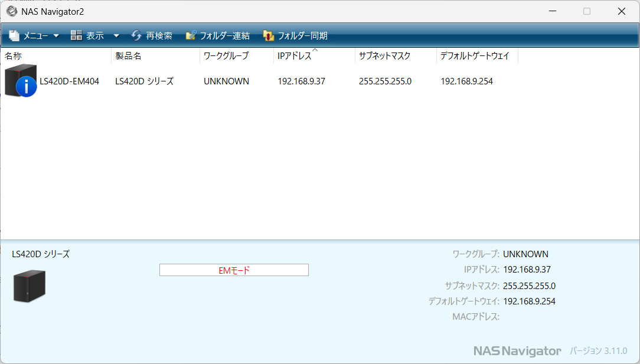This screenshot has height=364, width=640.
Task: Click the UNKNOWN workgroup value in details pane
Action: click(525, 254)
